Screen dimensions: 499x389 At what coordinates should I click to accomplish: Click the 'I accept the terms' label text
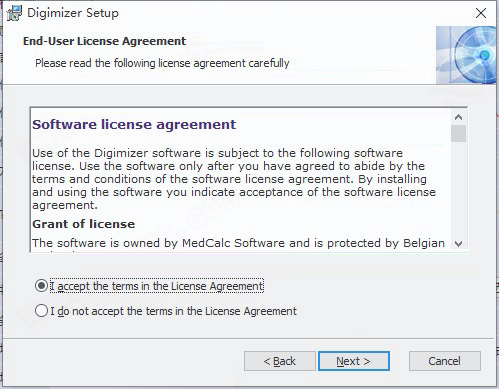157,286
